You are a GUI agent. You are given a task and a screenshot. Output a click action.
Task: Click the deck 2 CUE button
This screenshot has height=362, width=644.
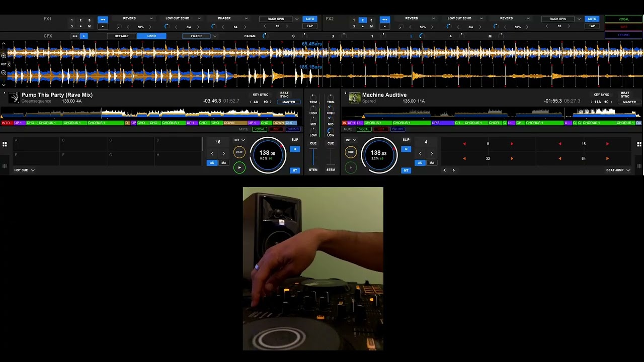click(x=351, y=152)
